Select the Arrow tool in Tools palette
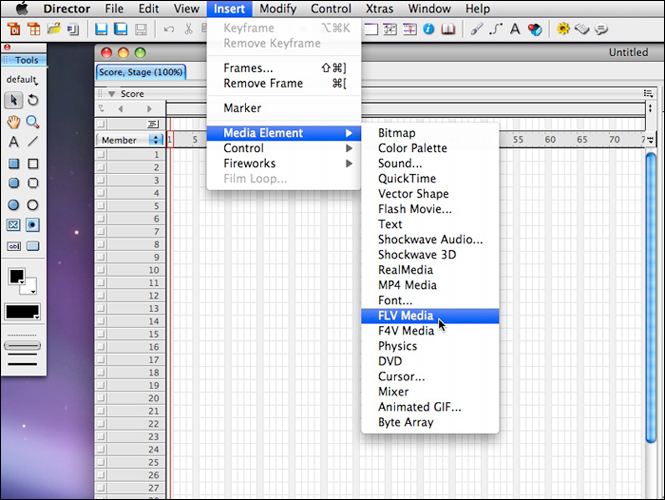 pyautogui.click(x=14, y=100)
